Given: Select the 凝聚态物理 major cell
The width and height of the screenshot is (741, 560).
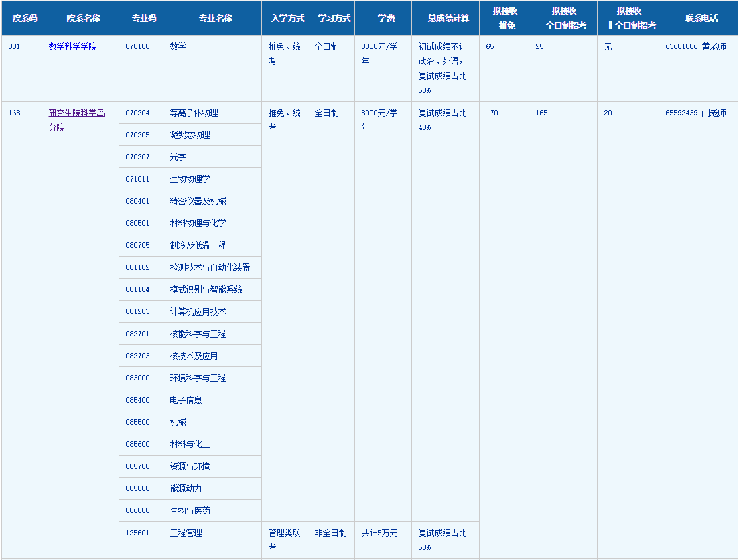Looking at the screenshot, I should pyautogui.click(x=190, y=135).
